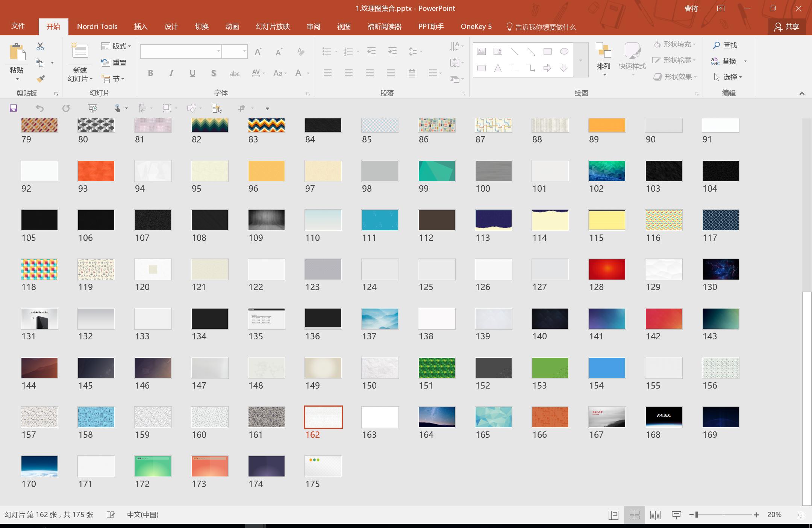Switch to Reading view icon
Image resolution: width=812 pixels, height=528 pixels.
tap(655, 515)
